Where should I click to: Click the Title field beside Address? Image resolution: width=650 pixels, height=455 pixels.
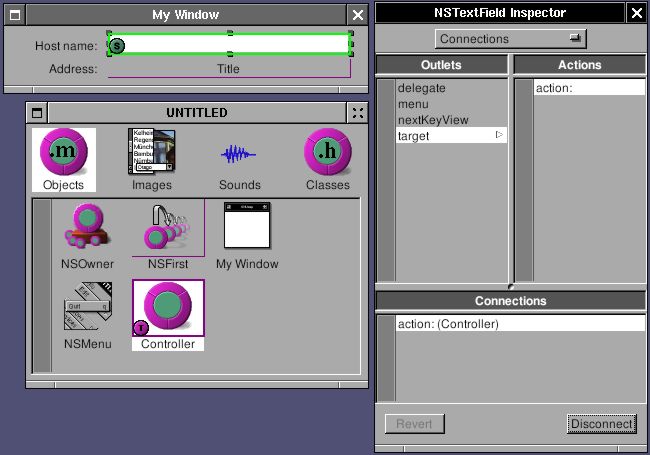point(229,69)
